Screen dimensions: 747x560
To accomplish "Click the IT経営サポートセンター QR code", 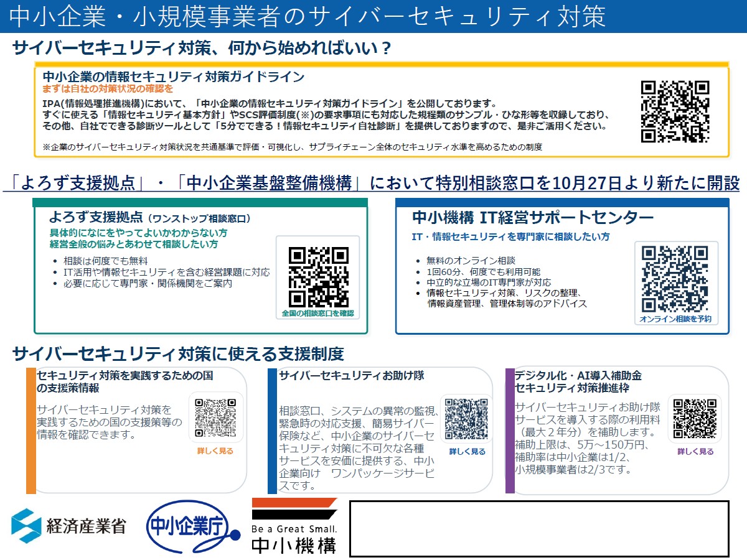I will click(x=675, y=279).
